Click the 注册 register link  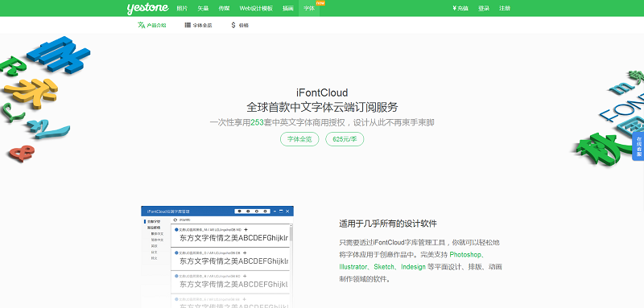[x=505, y=8]
